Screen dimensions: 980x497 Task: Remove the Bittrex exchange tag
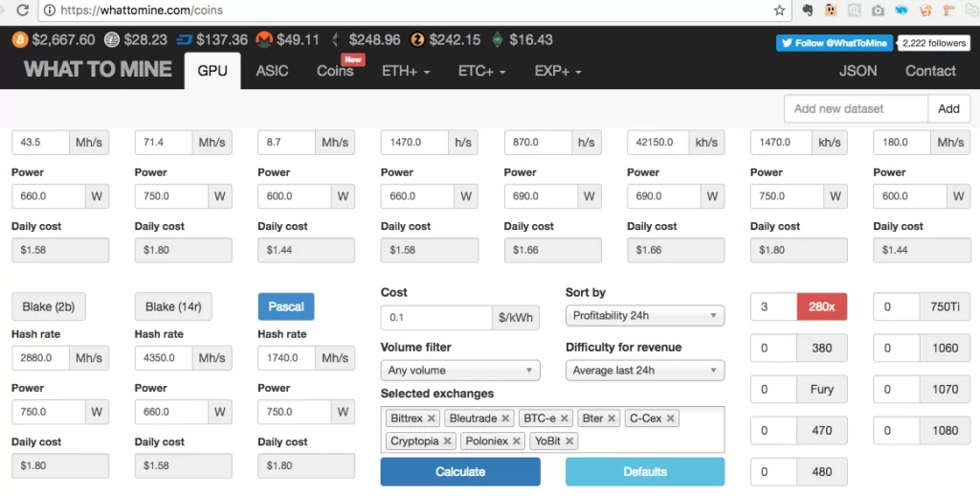click(432, 418)
